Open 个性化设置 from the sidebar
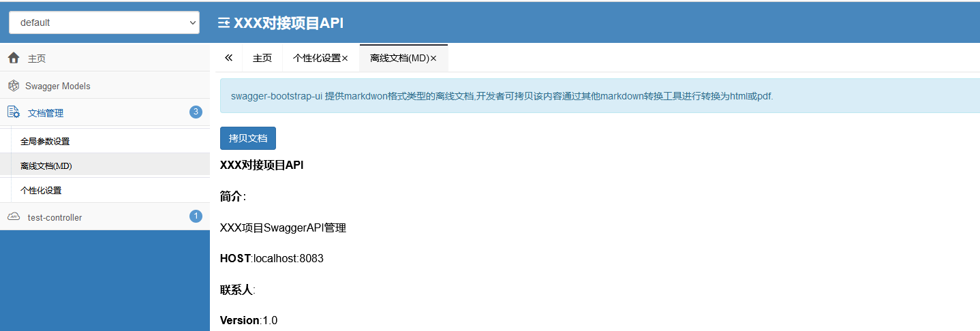Screen dimensions: 980x331 click(41, 191)
